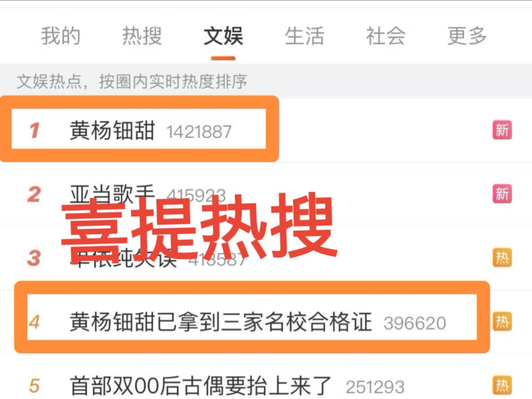Image resolution: width=532 pixels, height=399 pixels.
Task: Click the 热 badge on rank 3
Action: coord(502,258)
